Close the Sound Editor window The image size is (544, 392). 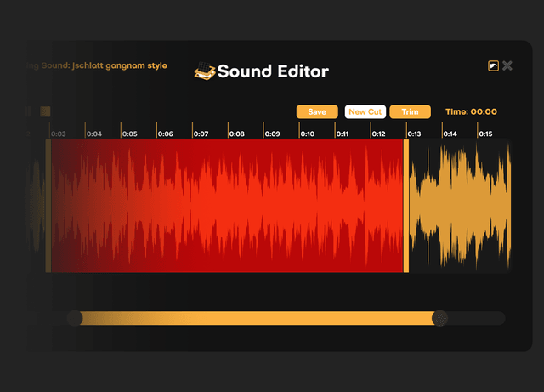click(x=507, y=65)
